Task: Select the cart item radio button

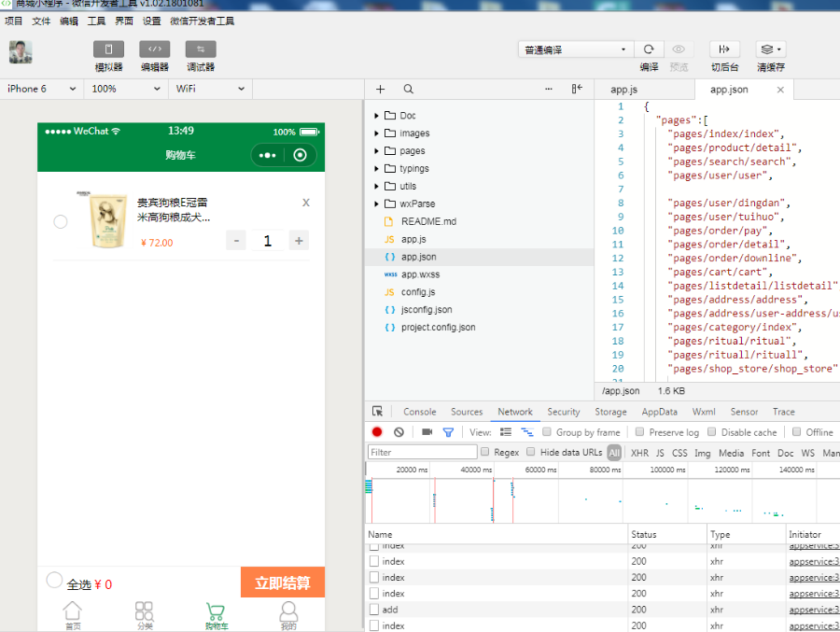Action: click(x=61, y=222)
